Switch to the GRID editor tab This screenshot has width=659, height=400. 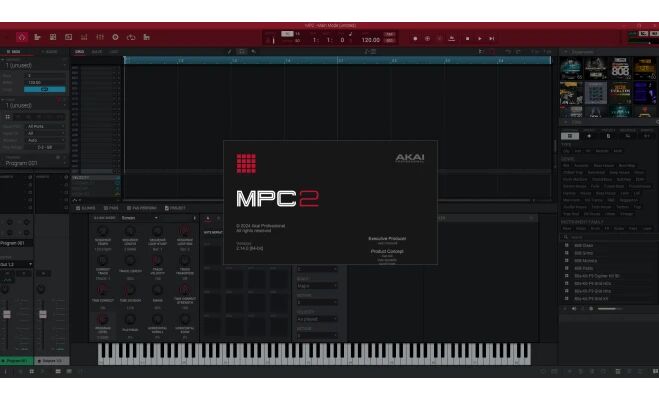point(79,52)
